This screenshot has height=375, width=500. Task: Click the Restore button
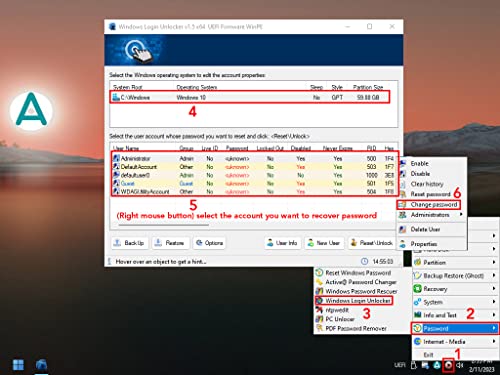(x=171, y=243)
